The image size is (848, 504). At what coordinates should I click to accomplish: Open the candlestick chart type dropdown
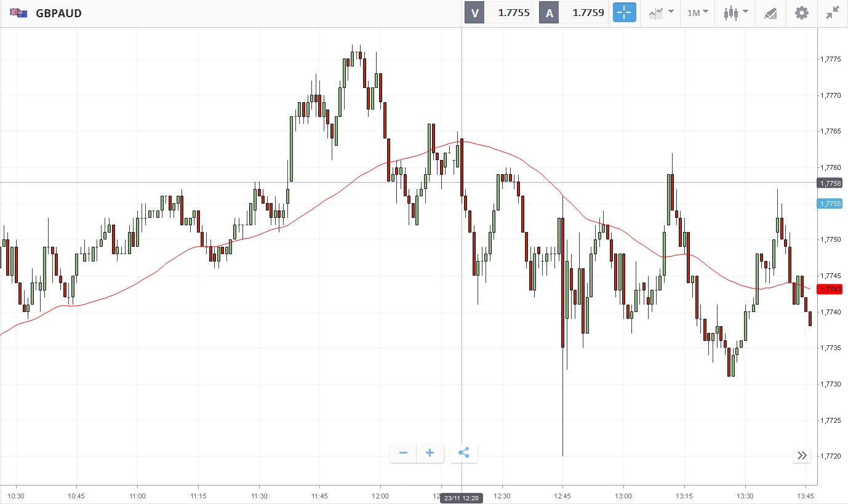click(736, 12)
